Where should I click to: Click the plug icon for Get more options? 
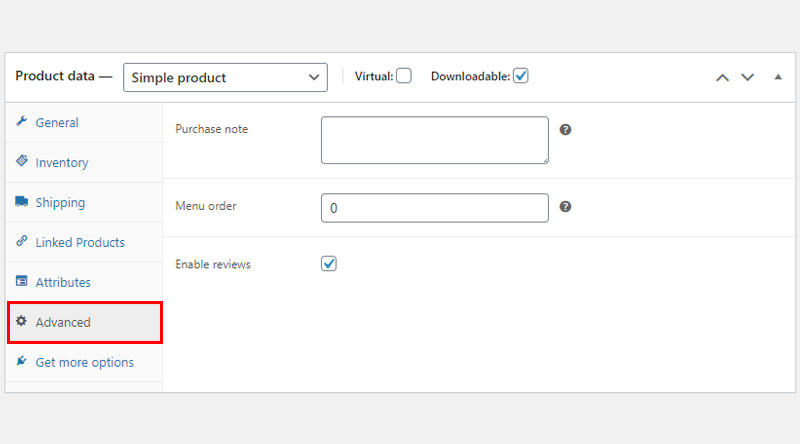point(21,361)
